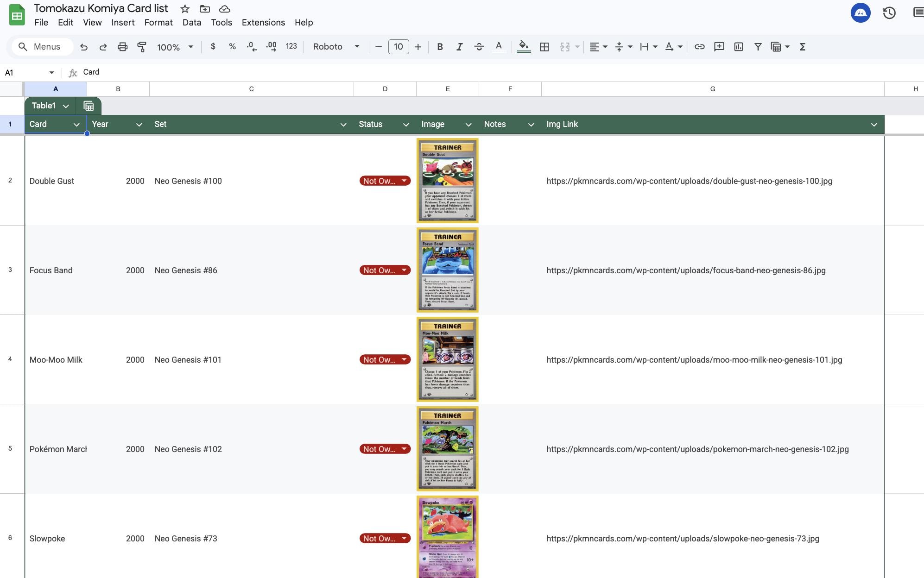This screenshot has height=578, width=924.
Task: Open the Google Sheets home icon
Action: pyautogui.click(x=17, y=15)
